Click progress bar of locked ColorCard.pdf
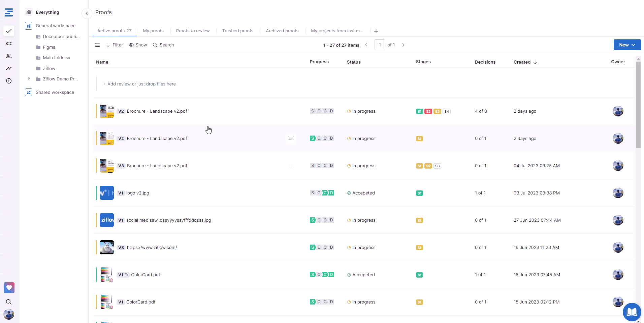The height and width of the screenshot is (323, 644). pos(322,275)
